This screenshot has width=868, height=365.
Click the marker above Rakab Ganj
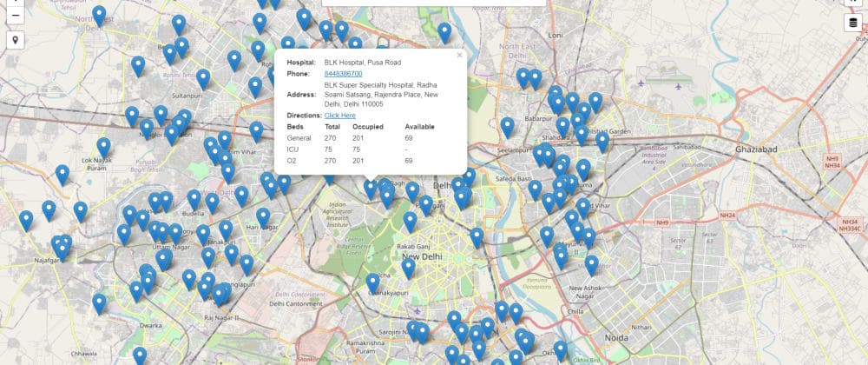(x=410, y=222)
